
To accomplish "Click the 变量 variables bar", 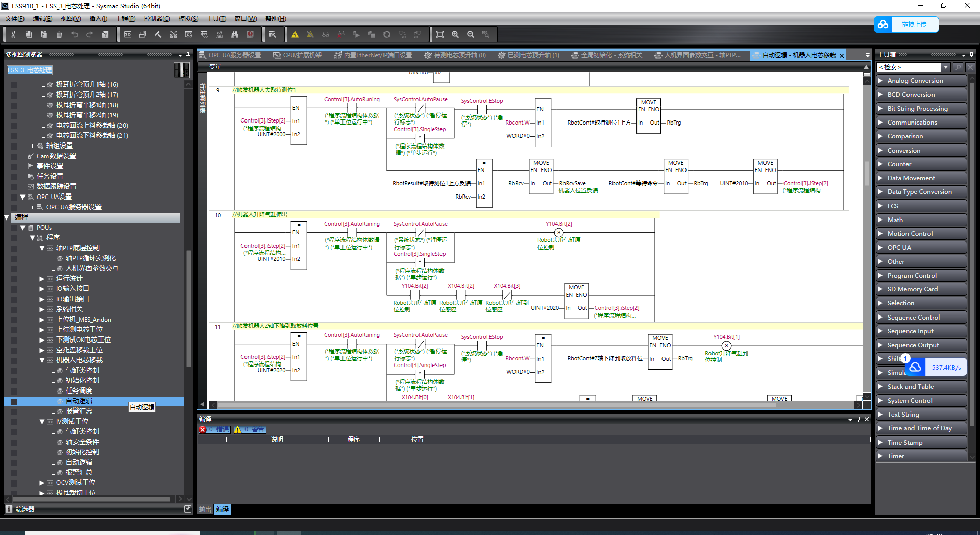I will coord(534,67).
